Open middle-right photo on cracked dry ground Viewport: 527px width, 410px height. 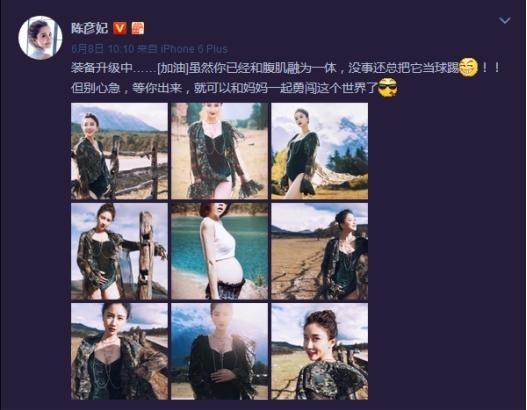320,251
